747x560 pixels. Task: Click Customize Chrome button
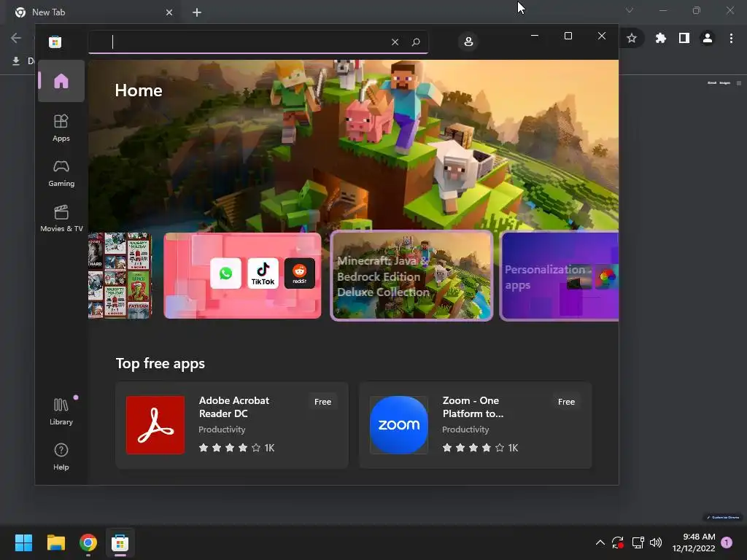(723, 517)
